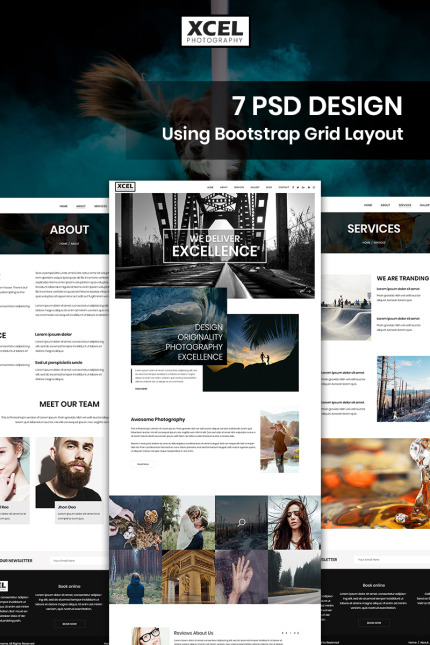Click 'Using Bootstrap Grid Layout' subtitle

[283, 134]
